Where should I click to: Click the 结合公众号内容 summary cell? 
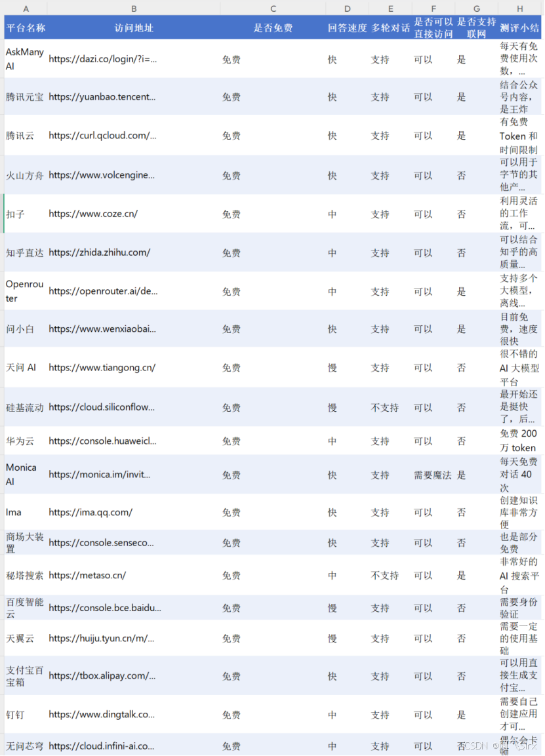(x=519, y=96)
